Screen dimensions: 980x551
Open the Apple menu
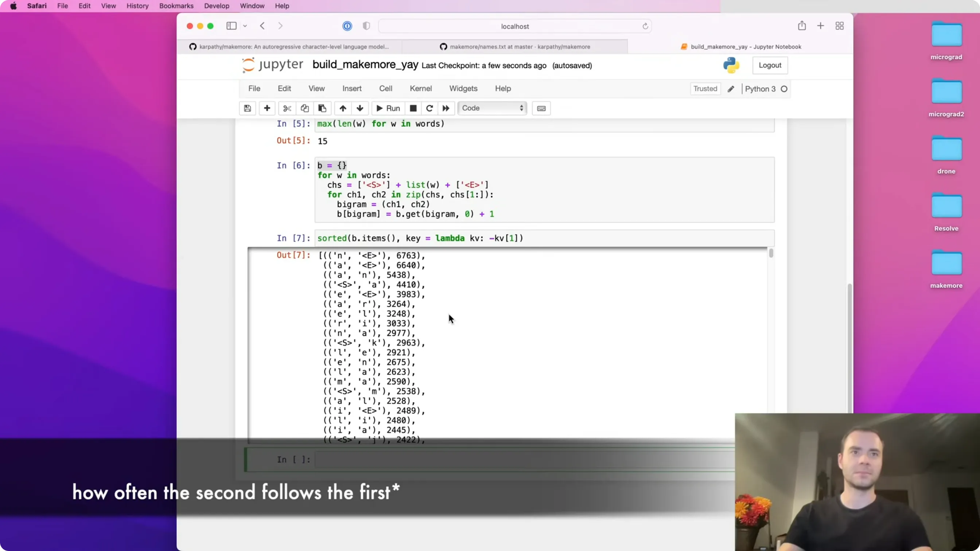pyautogui.click(x=13, y=6)
